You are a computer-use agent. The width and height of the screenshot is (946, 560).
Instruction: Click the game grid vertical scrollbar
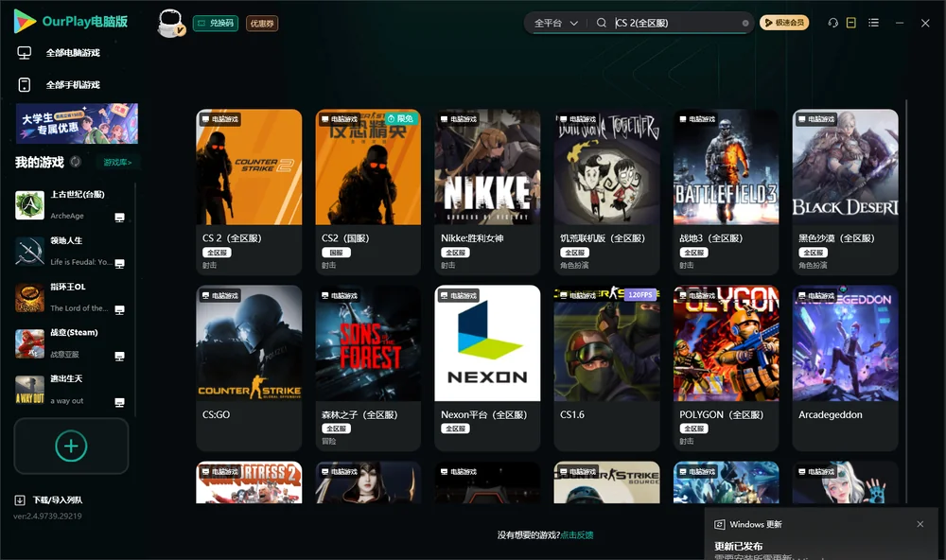pyautogui.click(x=905, y=302)
